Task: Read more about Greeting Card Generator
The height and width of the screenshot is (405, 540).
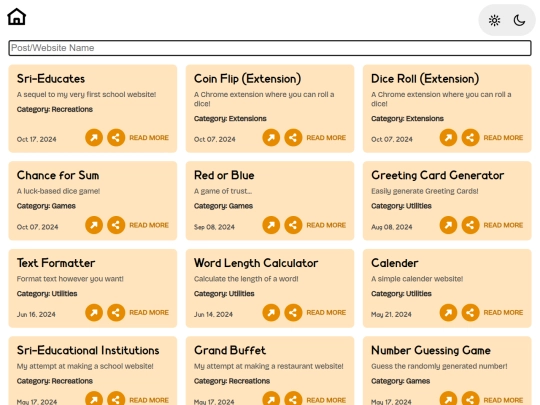Action: pos(503,225)
